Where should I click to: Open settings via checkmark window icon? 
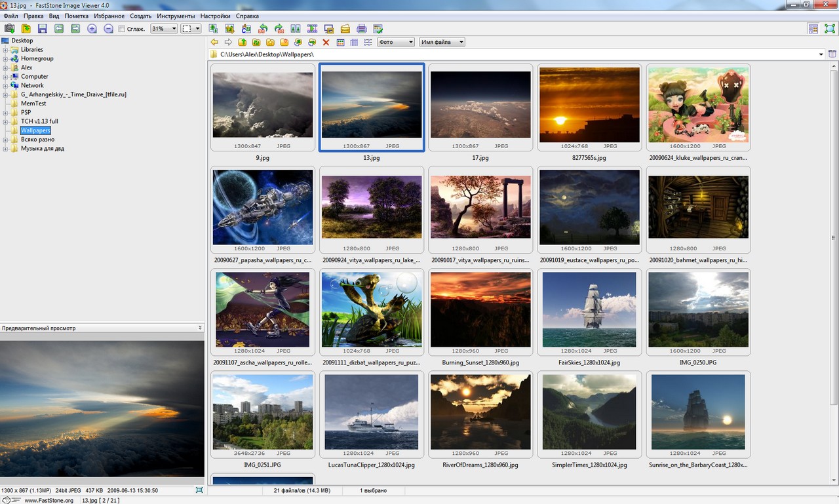378,28
